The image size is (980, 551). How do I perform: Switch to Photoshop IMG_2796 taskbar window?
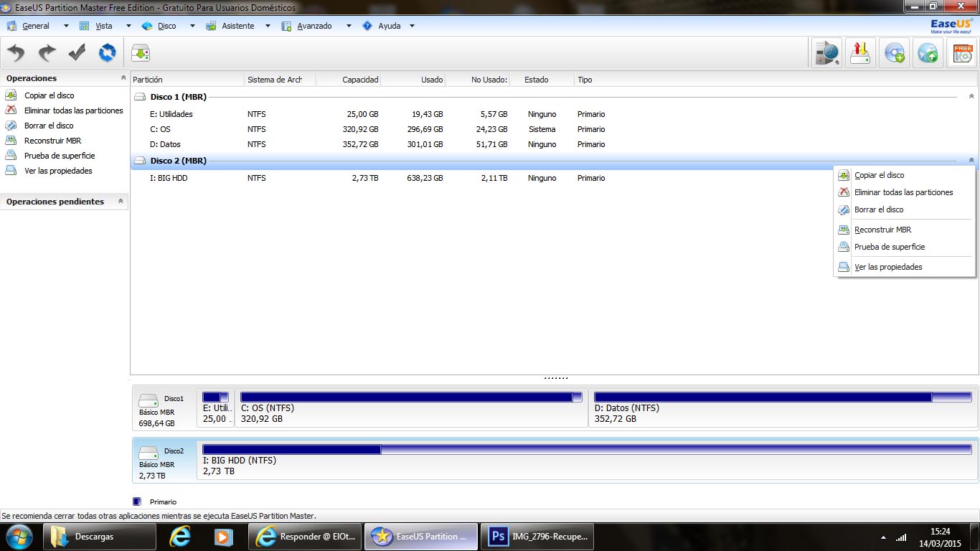[x=538, y=536]
